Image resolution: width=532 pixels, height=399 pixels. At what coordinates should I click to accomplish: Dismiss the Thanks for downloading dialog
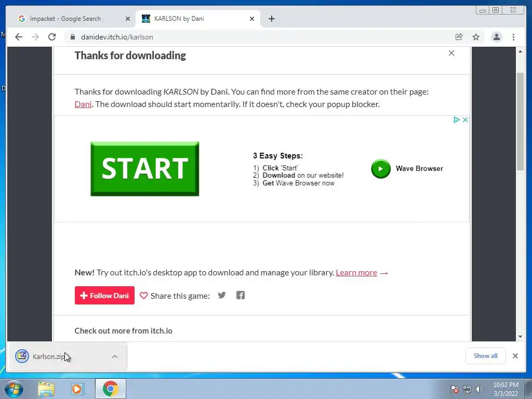(451, 53)
